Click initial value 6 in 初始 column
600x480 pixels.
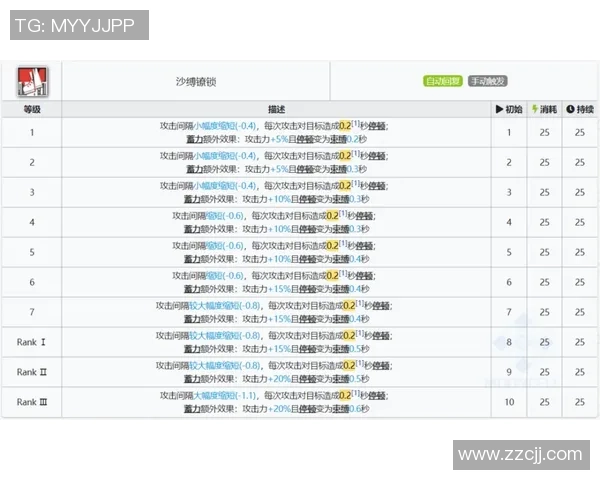pos(509,282)
